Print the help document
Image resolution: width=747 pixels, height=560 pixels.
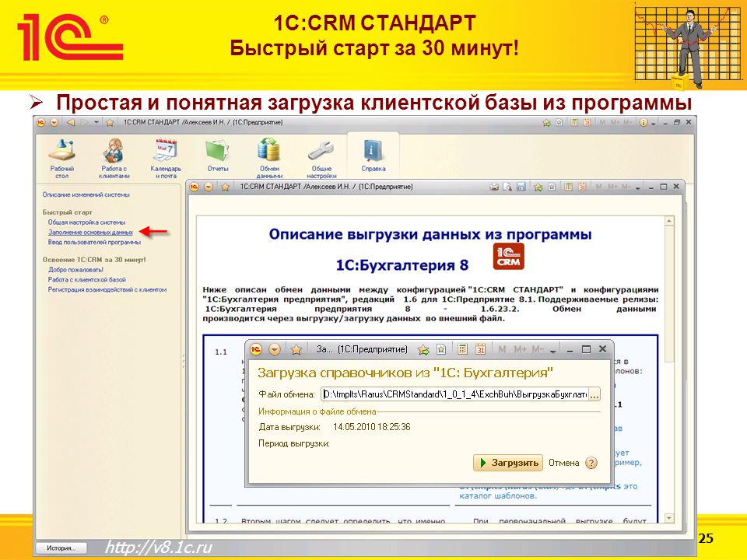(494, 187)
